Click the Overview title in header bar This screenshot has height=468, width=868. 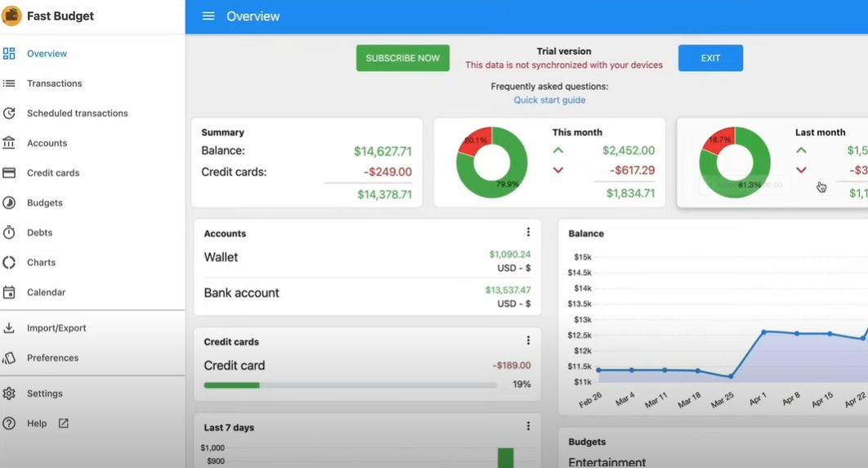tap(253, 16)
